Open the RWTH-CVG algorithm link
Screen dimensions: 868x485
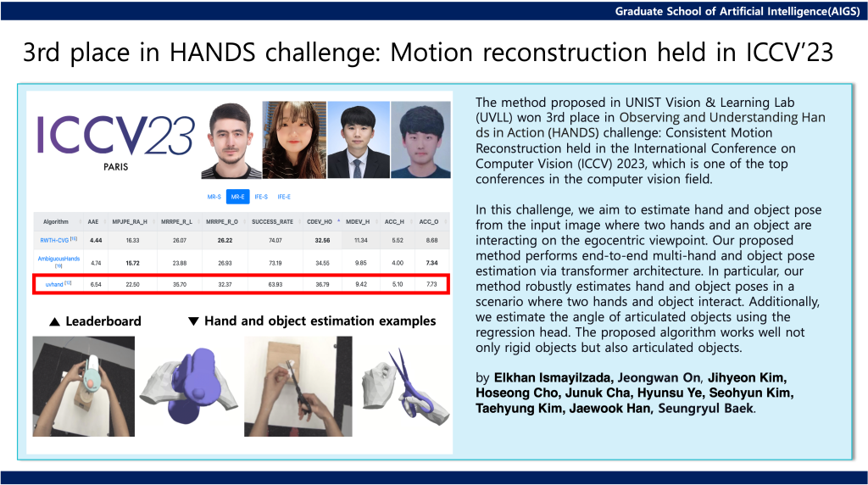click(x=55, y=240)
